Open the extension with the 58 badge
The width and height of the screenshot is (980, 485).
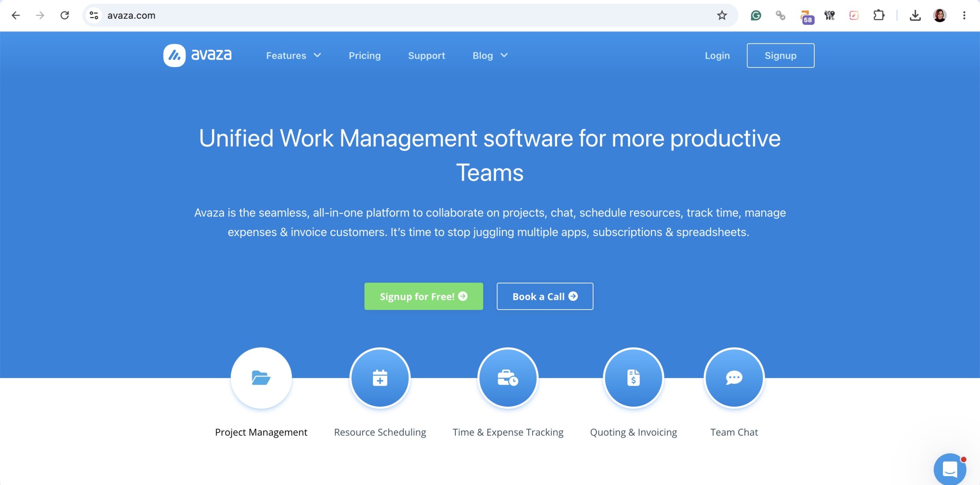point(807,16)
